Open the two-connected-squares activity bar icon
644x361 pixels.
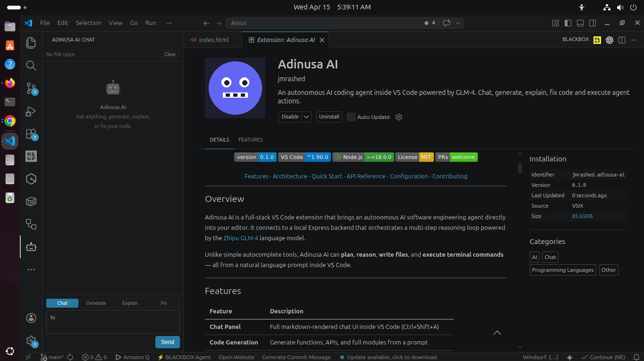point(31,224)
